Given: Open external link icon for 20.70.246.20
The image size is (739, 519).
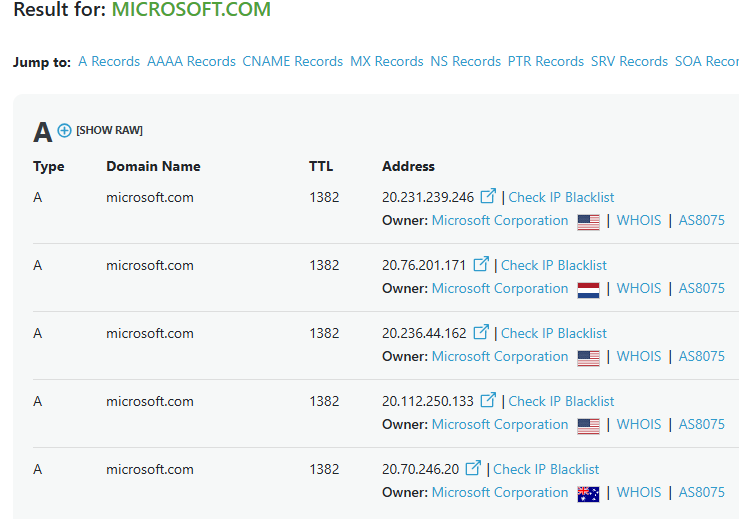Looking at the screenshot, I should coord(473,468).
